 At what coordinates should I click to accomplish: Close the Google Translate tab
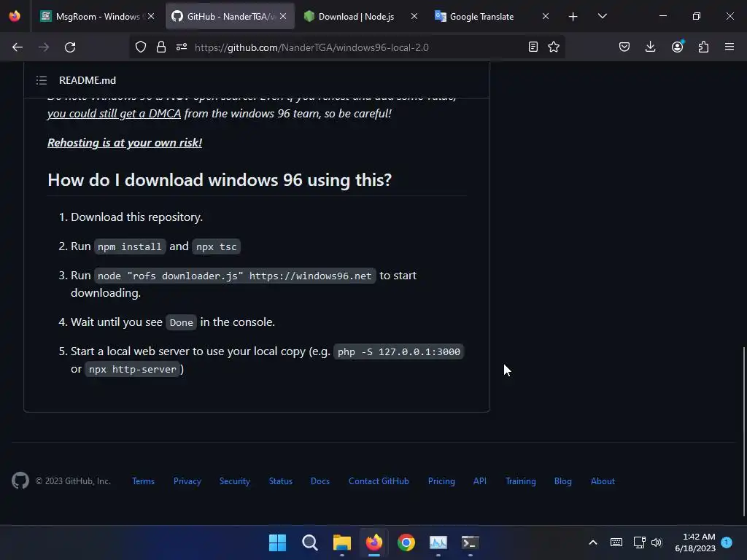click(546, 16)
